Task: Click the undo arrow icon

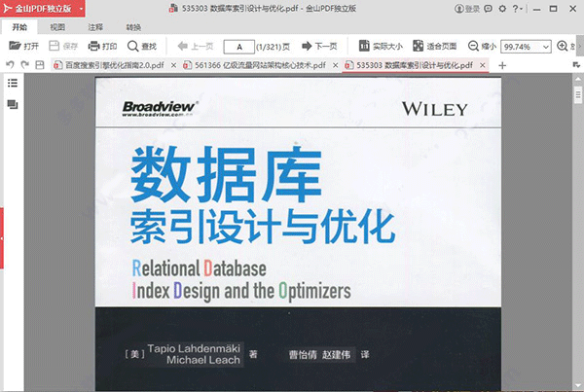Action: tap(10, 65)
